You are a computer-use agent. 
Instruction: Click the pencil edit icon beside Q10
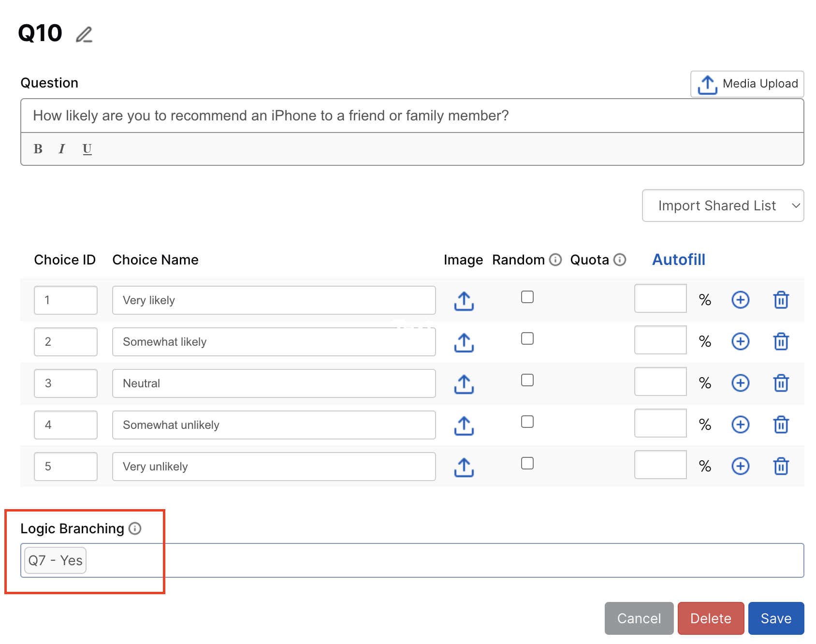[x=84, y=34]
